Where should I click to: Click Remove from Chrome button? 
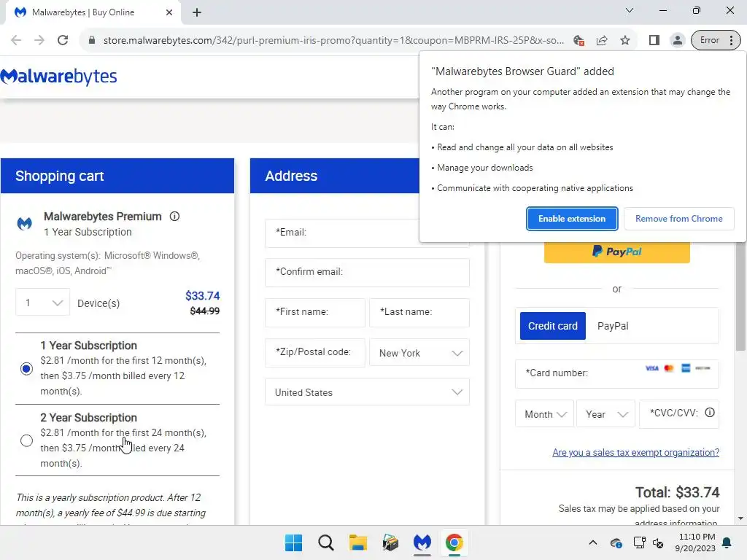click(x=679, y=219)
